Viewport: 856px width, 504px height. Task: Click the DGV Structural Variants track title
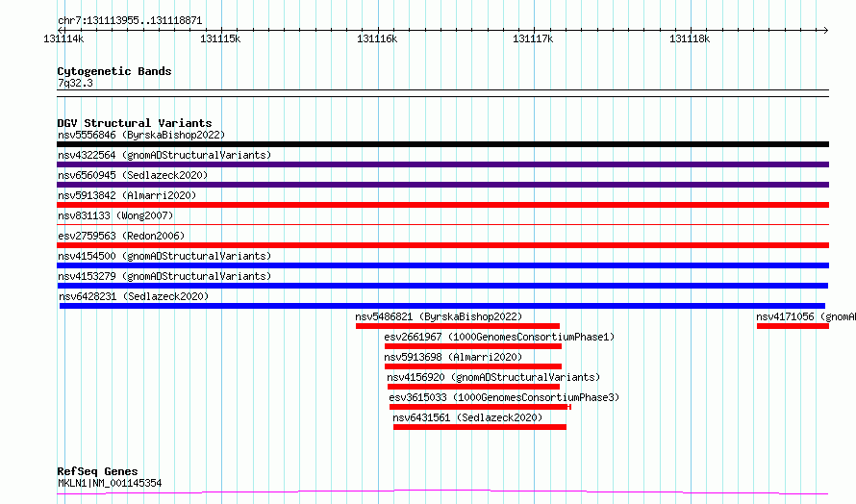[135, 123]
